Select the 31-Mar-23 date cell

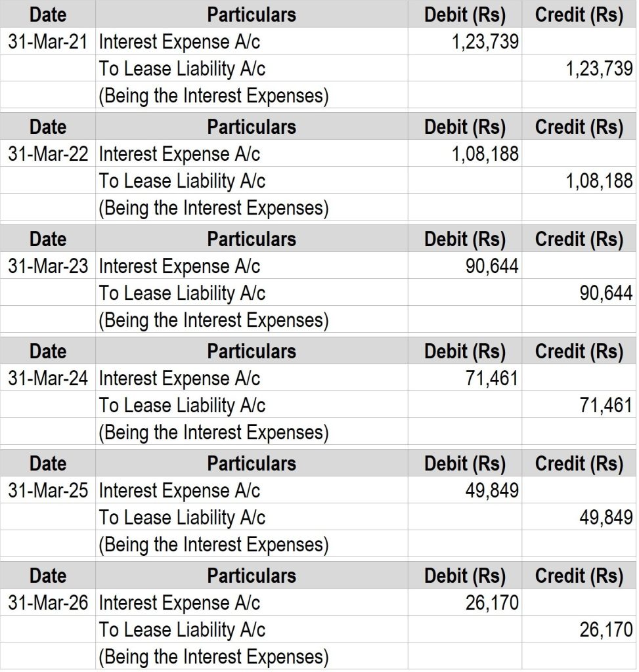pos(48,266)
